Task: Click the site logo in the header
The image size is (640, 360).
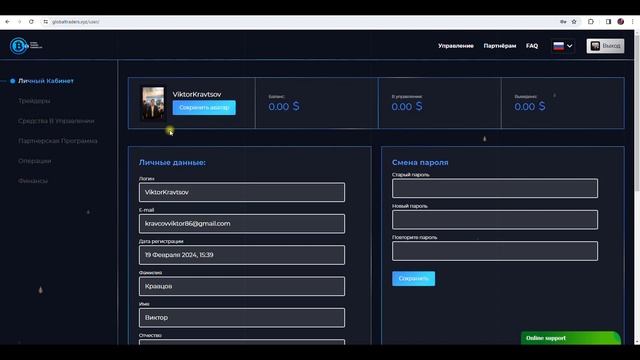Action: point(25,45)
